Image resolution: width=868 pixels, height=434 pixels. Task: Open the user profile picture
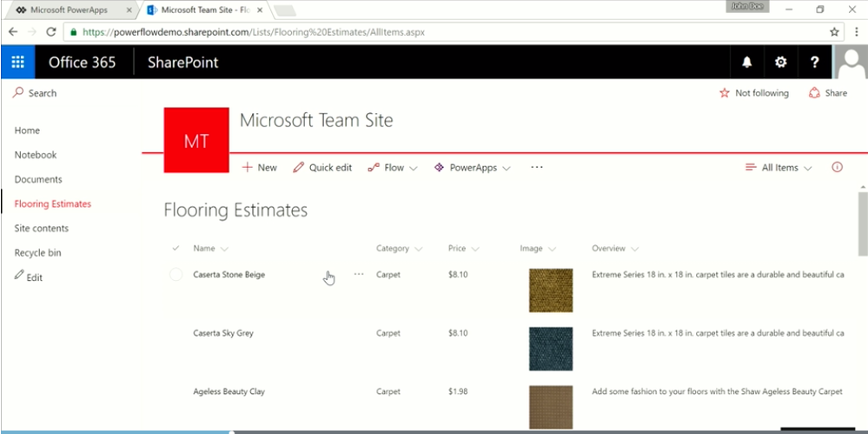(x=851, y=62)
